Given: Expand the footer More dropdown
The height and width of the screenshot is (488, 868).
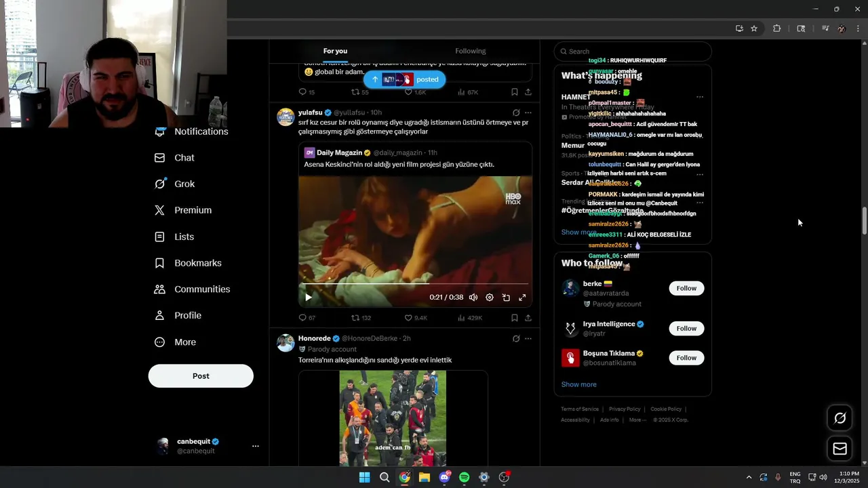Looking at the screenshot, I should tap(637, 420).
